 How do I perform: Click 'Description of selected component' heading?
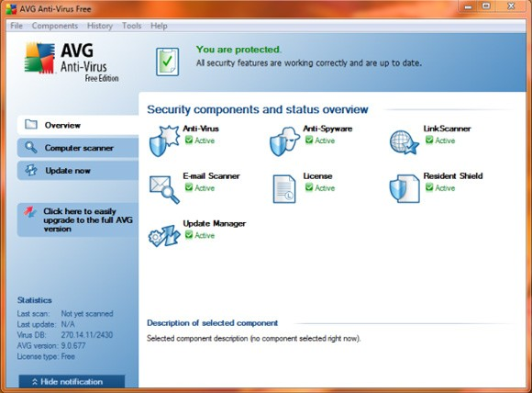point(213,323)
